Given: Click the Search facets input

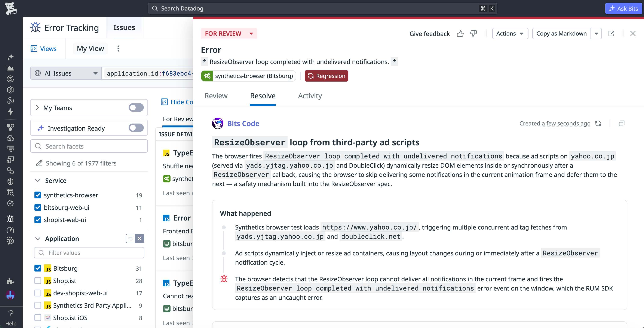Looking at the screenshot, I should [89, 146].
